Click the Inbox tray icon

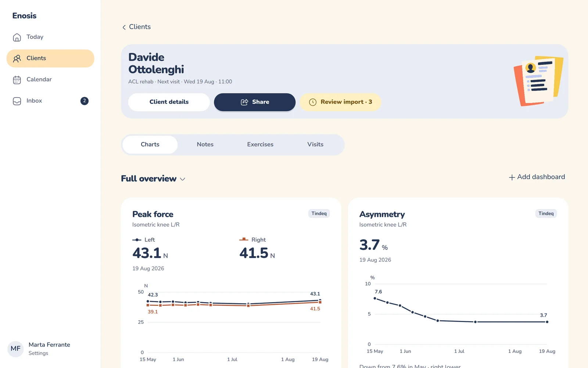pyautogui.click(x=17, y=101)
